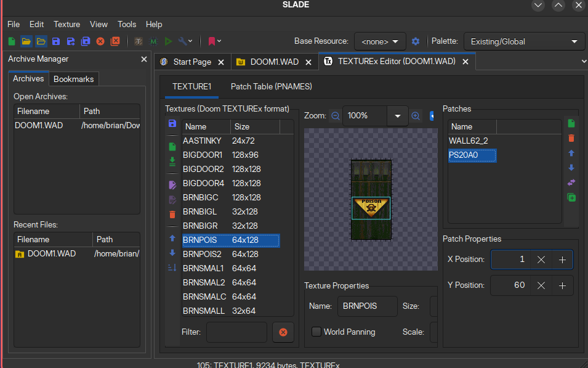Duplicate the selected patch

click(x=571, y=197)
